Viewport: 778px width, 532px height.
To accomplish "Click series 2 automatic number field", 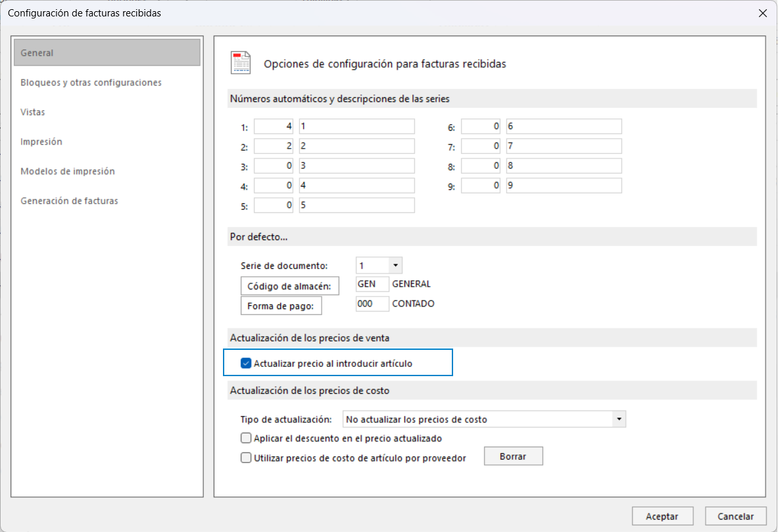I will 274,146.
